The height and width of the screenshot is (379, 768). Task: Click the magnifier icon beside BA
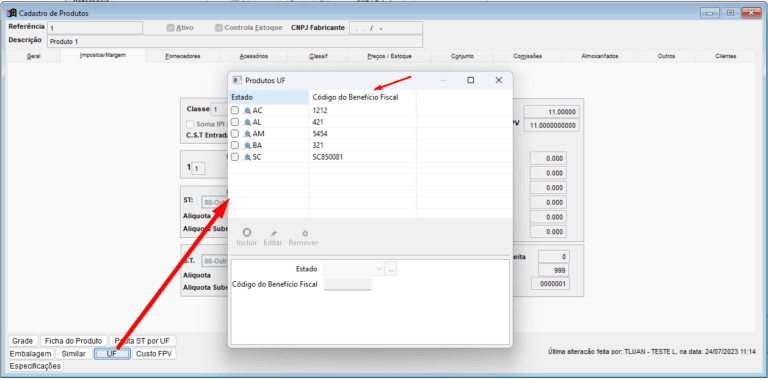pyautogui.click(x=247, y=145)
